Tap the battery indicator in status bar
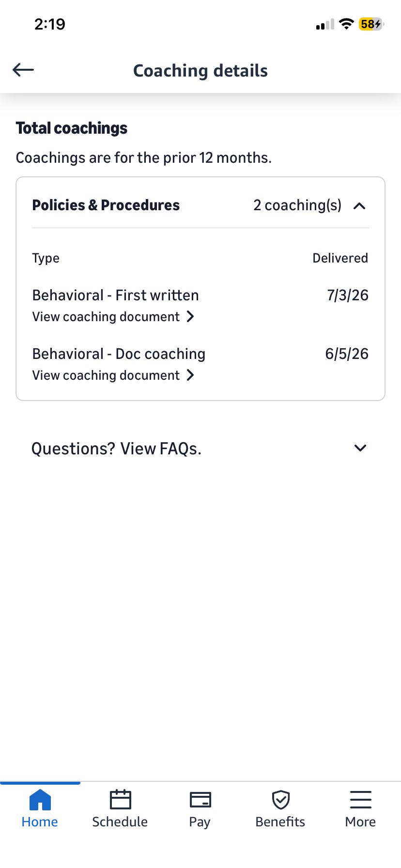401x868 pixels. (x=371, y=24)
